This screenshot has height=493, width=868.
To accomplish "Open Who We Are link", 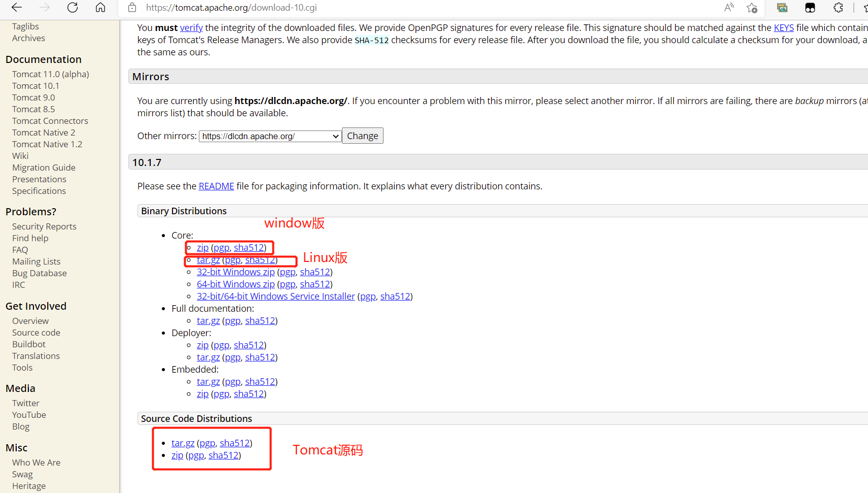I will click(36, 463).
